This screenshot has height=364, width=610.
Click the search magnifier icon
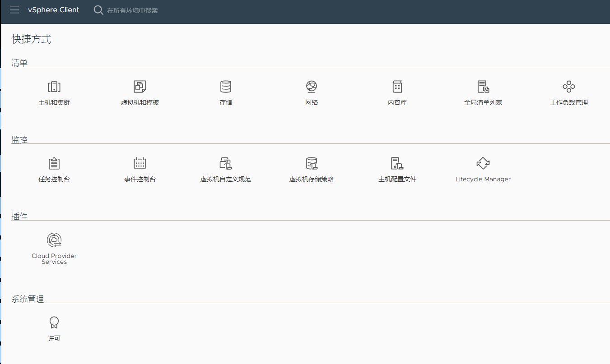(x=98, y=10)
